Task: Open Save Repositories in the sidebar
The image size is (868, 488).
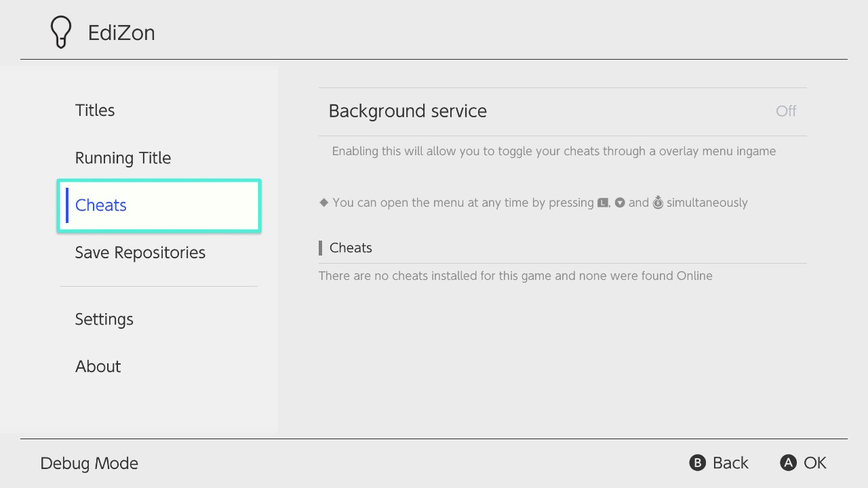Action: coord(159,253)
